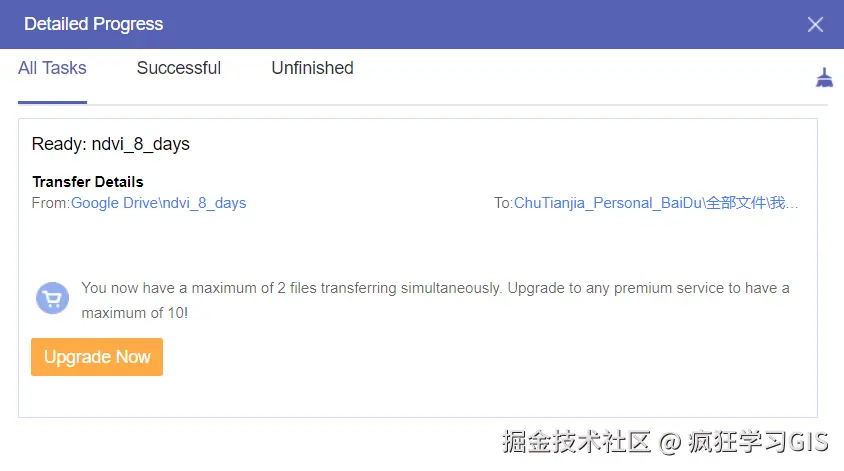The width and height of the screenshot is (844, 471).
Task: Click the broom icon to clear finished tasks
Action: pyautogui.click(x=824, y=78)
